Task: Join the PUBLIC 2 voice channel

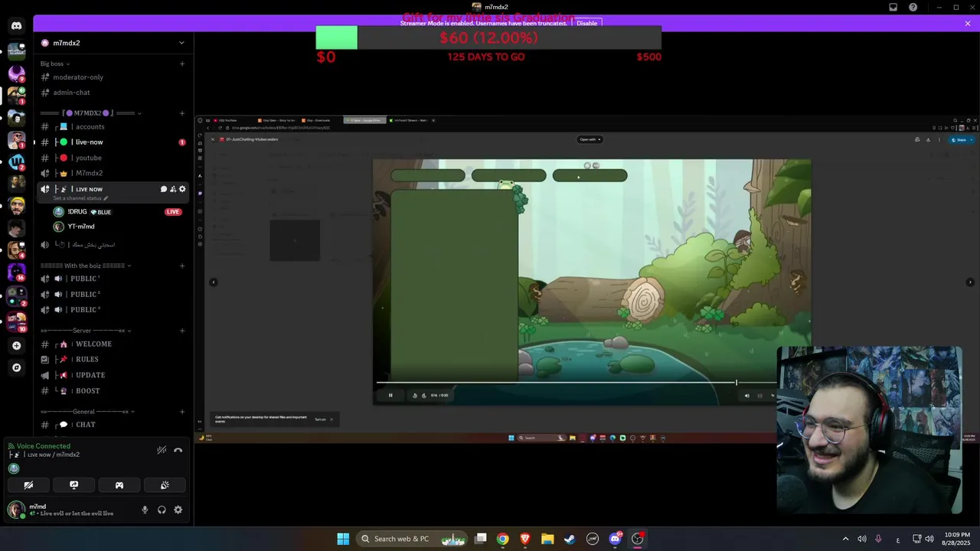Action: click(x=113, y=295)
